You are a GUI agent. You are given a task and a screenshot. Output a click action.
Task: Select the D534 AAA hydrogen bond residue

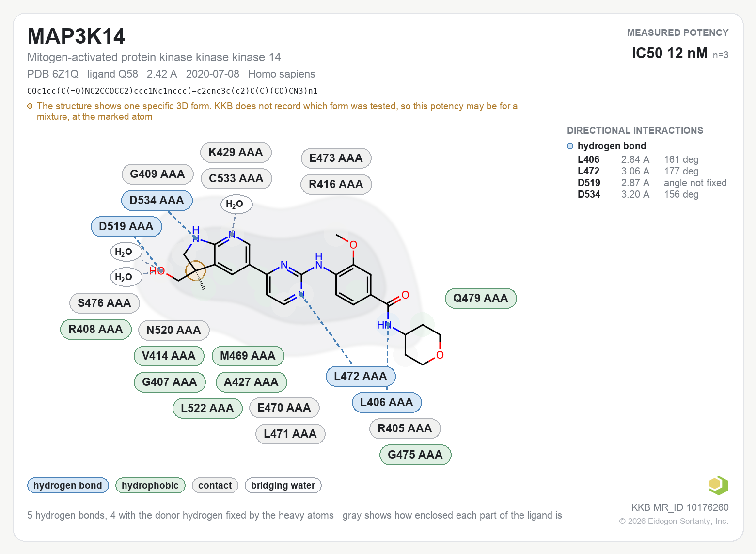(x=157, y=200)
